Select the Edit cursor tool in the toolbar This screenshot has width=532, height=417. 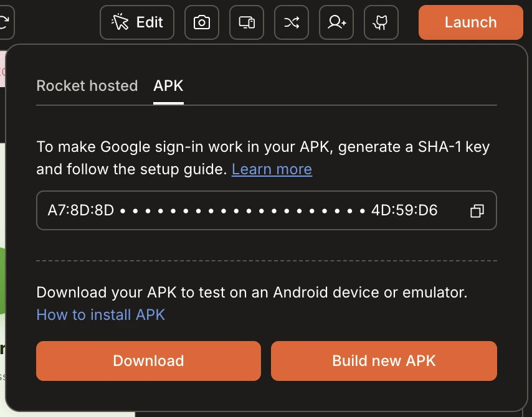[x=136, y=22]
